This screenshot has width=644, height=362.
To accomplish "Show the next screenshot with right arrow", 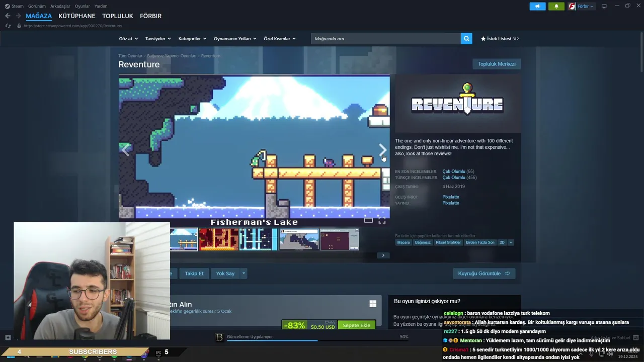I will (x=383, y=149).
